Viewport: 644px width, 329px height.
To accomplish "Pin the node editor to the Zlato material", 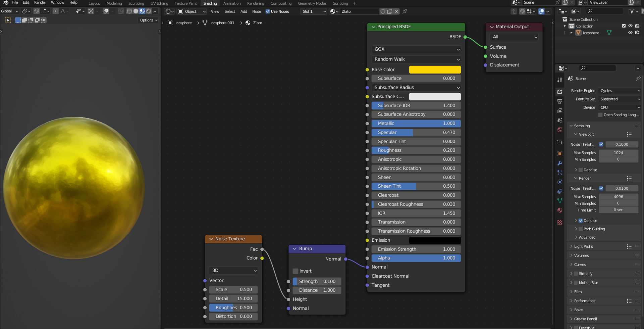I will tap(405, 11).
